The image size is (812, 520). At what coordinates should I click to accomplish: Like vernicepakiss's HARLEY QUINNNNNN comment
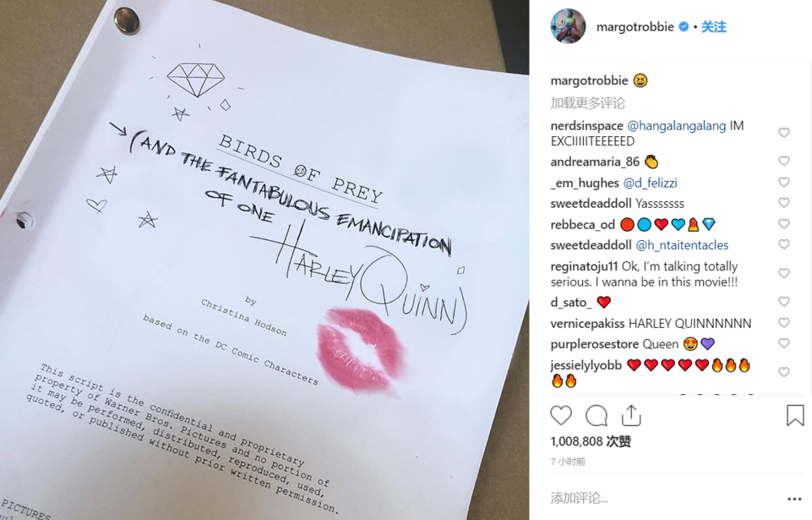[784, 323]
